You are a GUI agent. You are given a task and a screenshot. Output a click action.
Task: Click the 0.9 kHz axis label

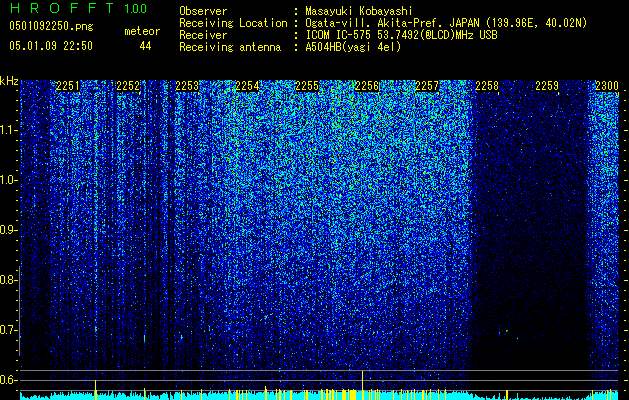click(x=7, y=230)
